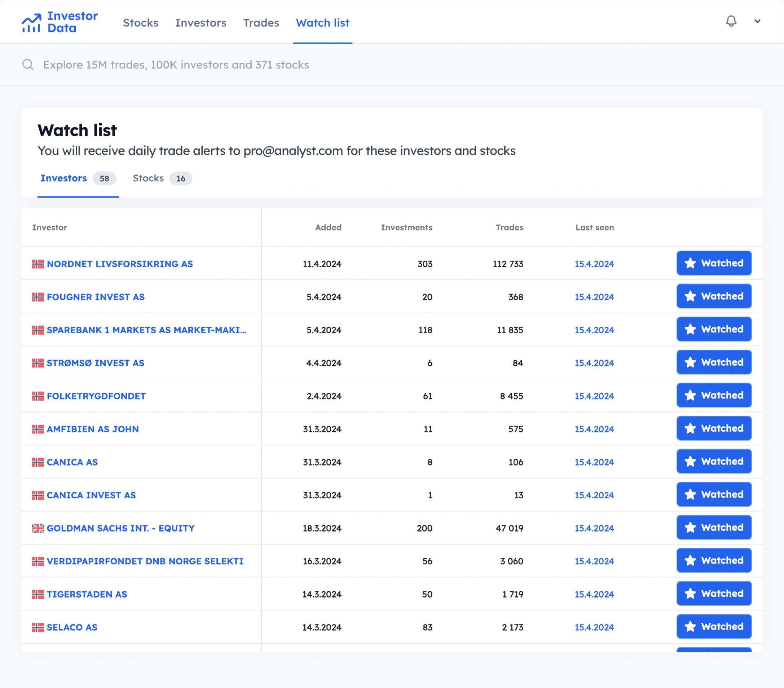Open STRØMSØ INVEST AS link

click(x=96, y=363)
